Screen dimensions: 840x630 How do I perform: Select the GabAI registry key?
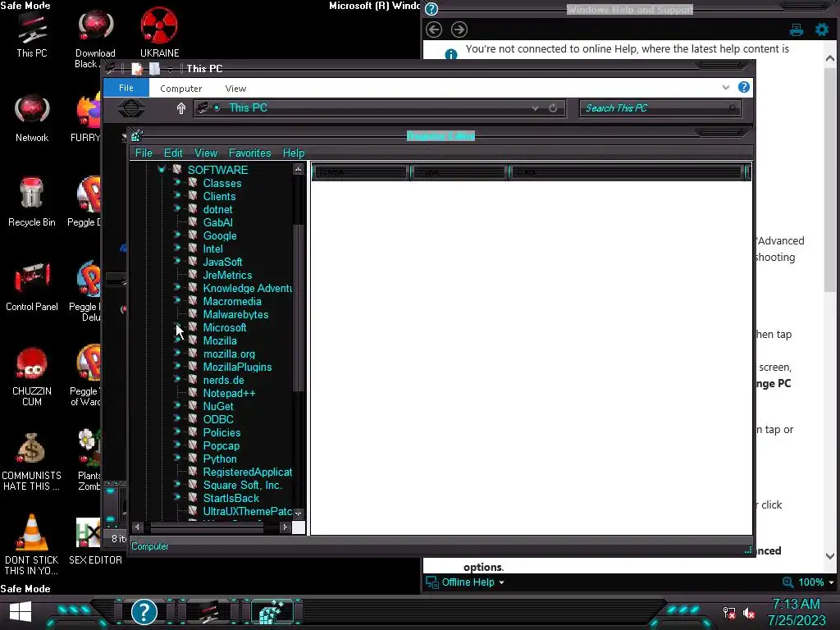pos(217,222)
